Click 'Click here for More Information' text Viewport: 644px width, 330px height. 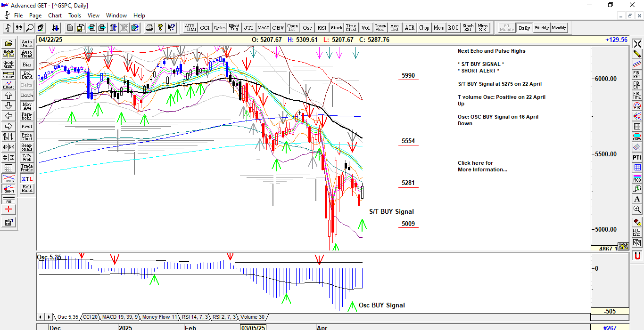point(482,166)
